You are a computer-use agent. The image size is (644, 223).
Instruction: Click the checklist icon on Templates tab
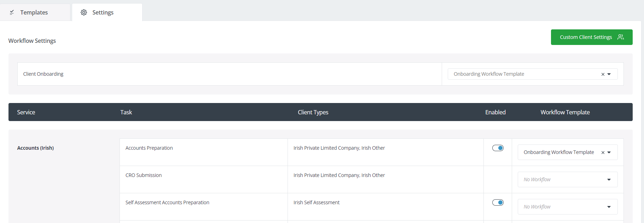[x=12, y=12]
